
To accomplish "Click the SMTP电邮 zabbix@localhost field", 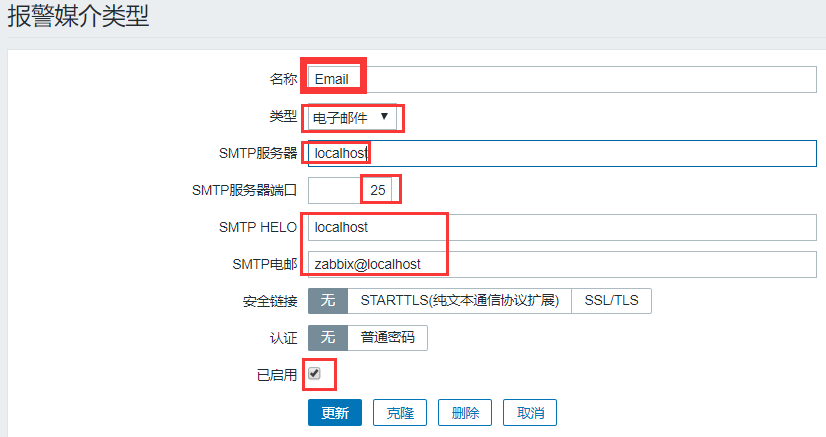I will (x=562, y=264).
